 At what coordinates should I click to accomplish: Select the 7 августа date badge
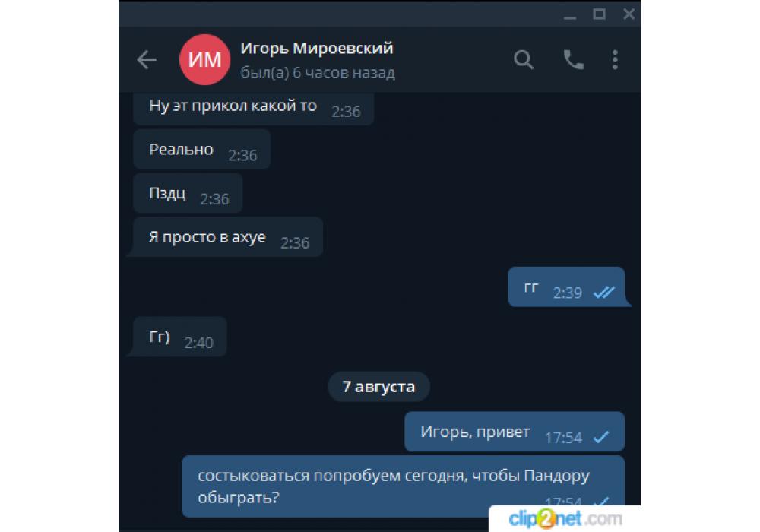(378, 387)
